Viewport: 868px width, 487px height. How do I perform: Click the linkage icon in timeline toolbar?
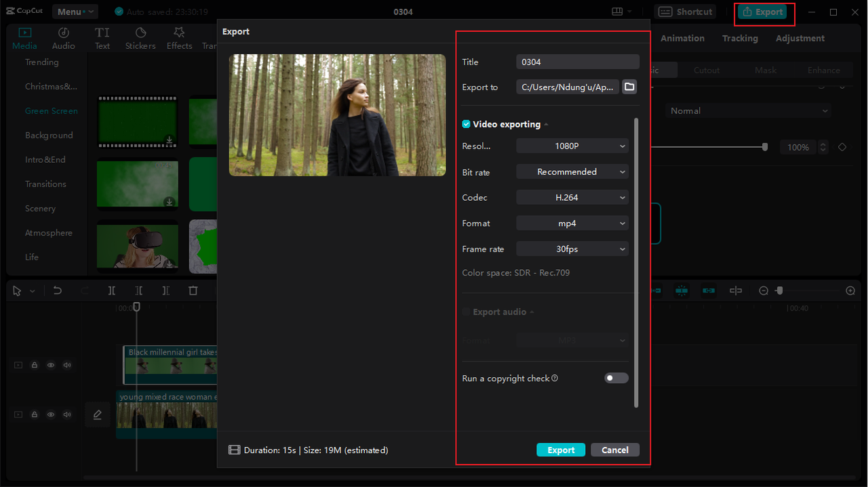(x=709, y=290)
